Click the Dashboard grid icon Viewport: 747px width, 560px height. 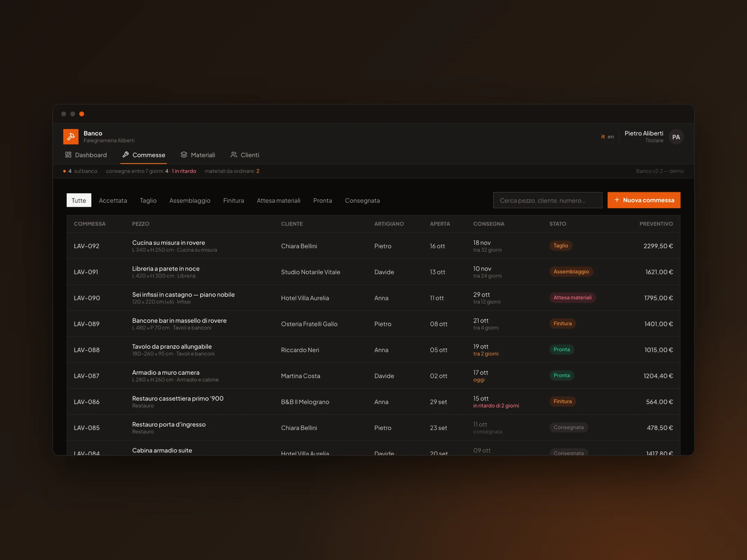pyautogui.click(x=68, y=155)
